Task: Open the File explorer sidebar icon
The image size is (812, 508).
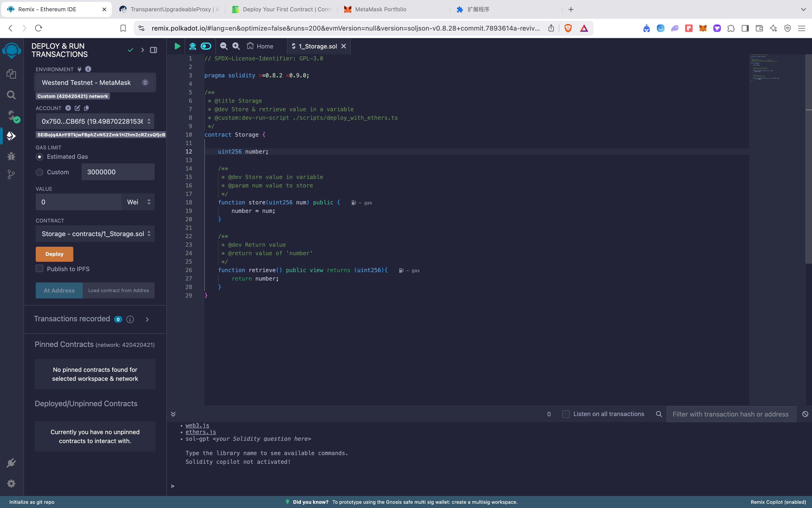Action: point(11,74)
